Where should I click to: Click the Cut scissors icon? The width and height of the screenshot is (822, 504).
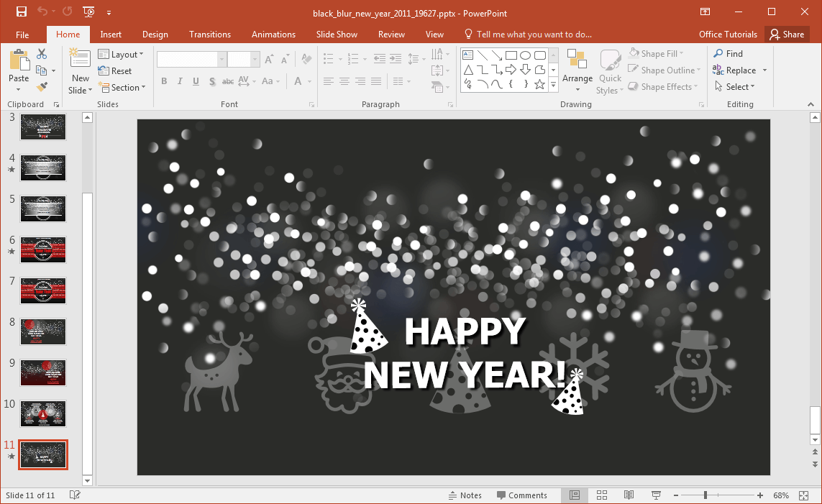42,54
